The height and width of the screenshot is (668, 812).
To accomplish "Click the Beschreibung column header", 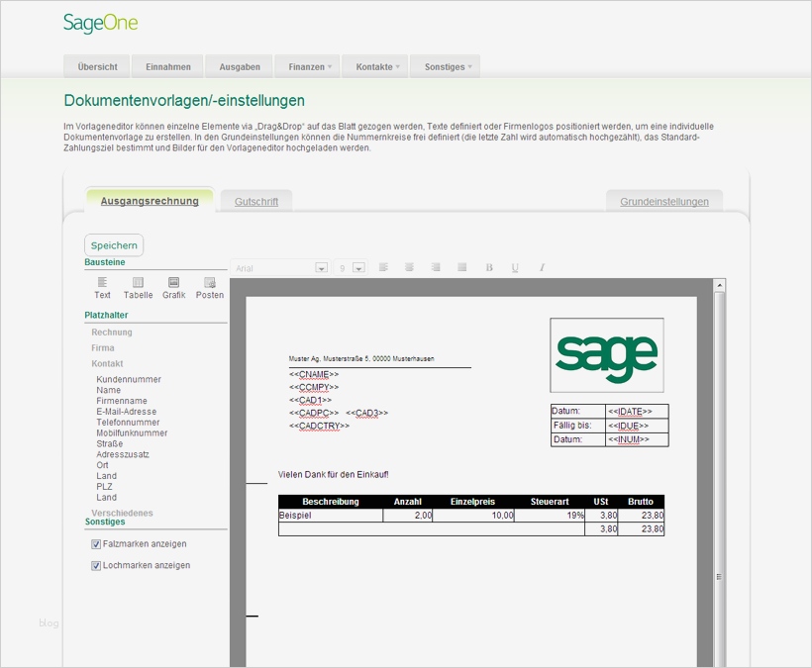I will [x=331, y=502].
